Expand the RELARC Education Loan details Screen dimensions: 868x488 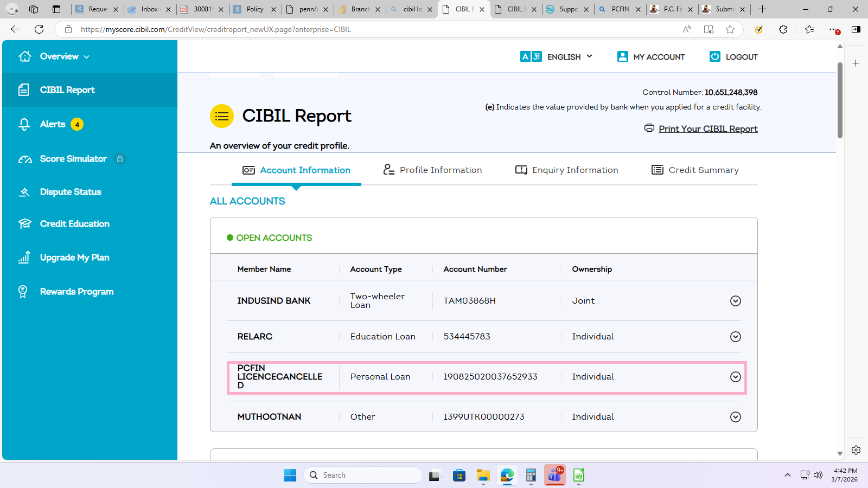tap(735, 337)
